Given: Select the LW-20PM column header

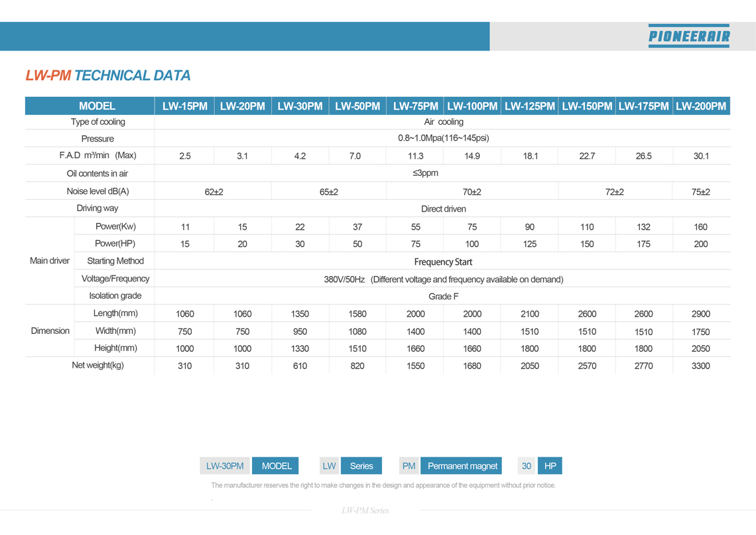Looking at the screenshot, I should click(x=243, y=106).
